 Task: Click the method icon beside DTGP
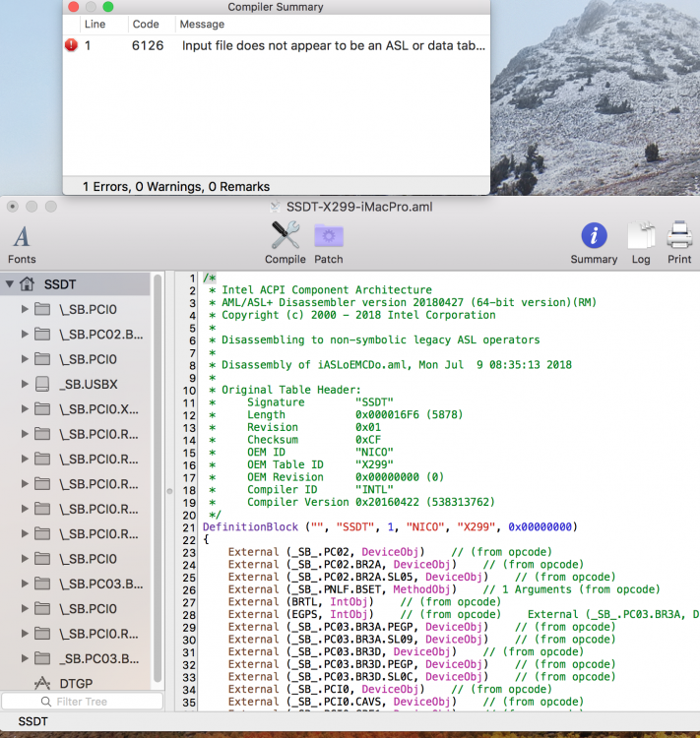coord(42,683)
